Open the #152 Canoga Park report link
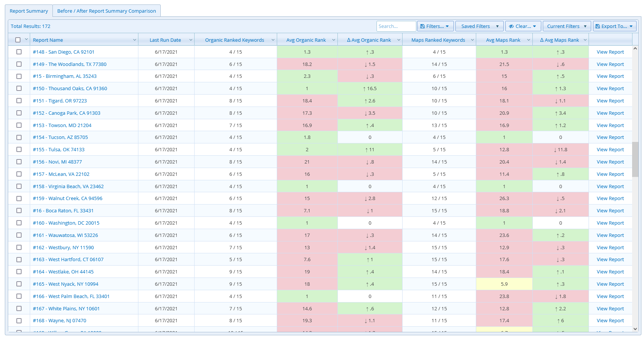Screen dimensions: 644x339 tap(67, 113)
